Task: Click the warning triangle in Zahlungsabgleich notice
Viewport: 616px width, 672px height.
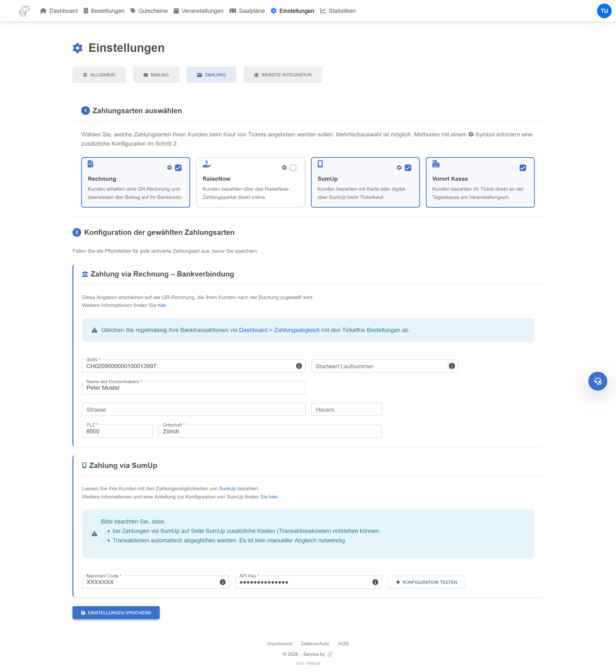Action: (95, 330)
